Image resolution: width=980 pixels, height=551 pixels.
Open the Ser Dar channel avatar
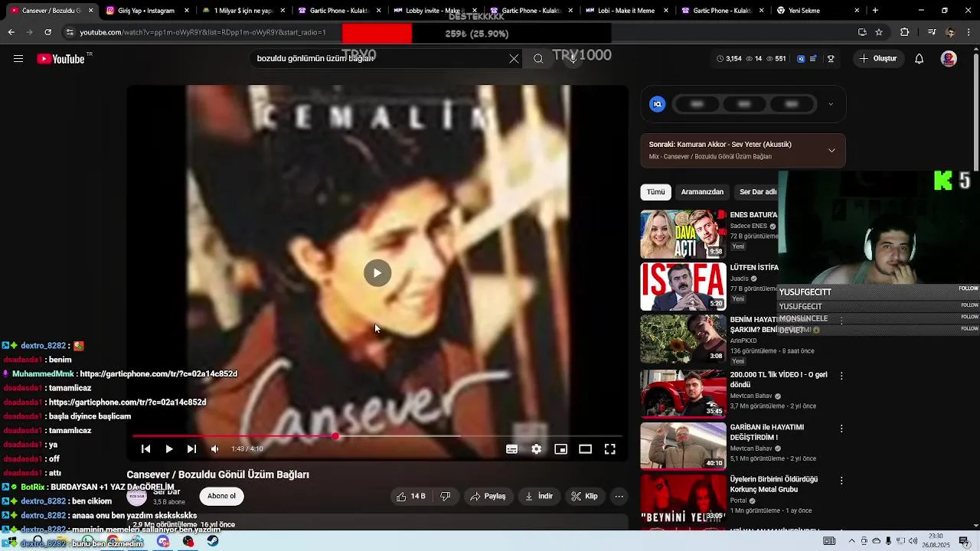tap(137, 496)
